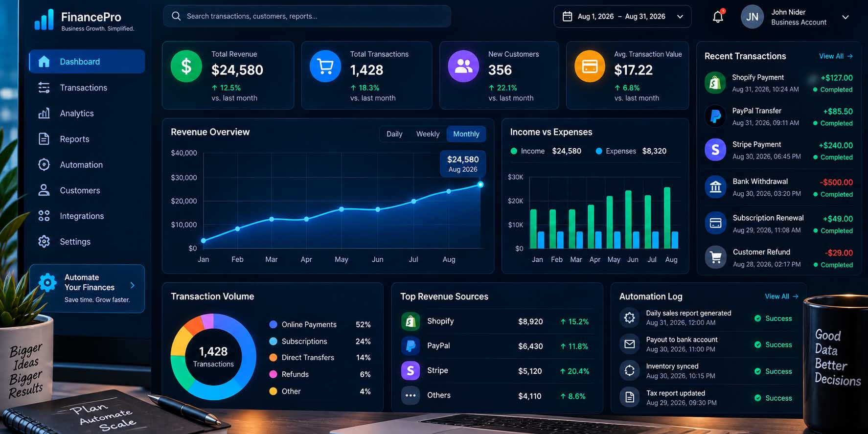Click the envelope icon for Payout to bank

click(x=630, y=344)
